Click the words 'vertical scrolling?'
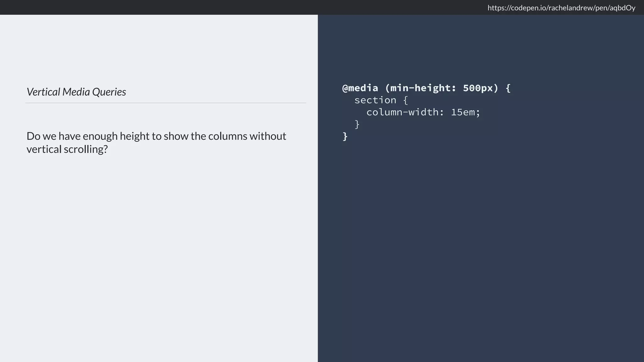Image resolution: width=644 pixels, height=362 pixels. point(67,149)
